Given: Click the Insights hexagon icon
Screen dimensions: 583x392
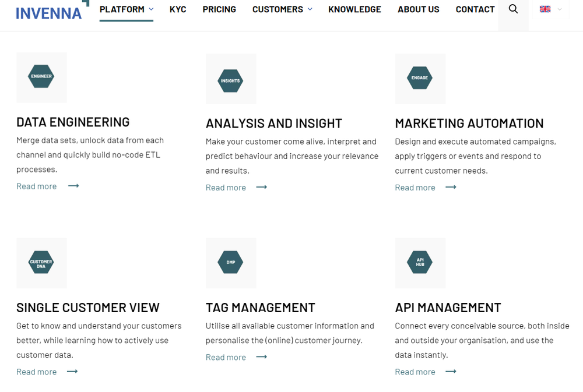Looking at the screenshot, I should 231,79.
